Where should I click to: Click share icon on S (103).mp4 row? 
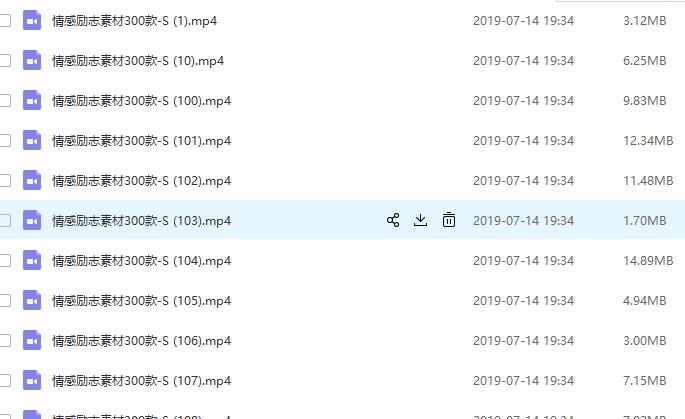pyautogui.click(x=393, y=220)
